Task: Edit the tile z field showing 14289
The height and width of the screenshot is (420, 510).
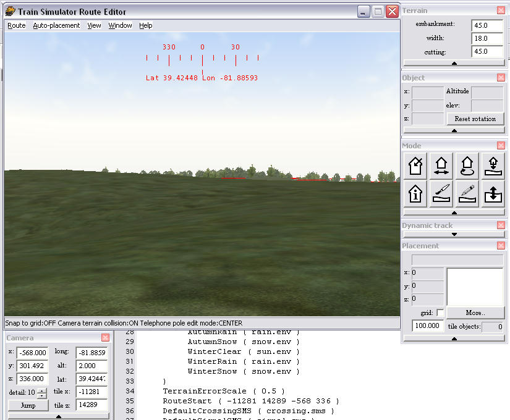Action: pyautogui.click(x=91, y=405)
